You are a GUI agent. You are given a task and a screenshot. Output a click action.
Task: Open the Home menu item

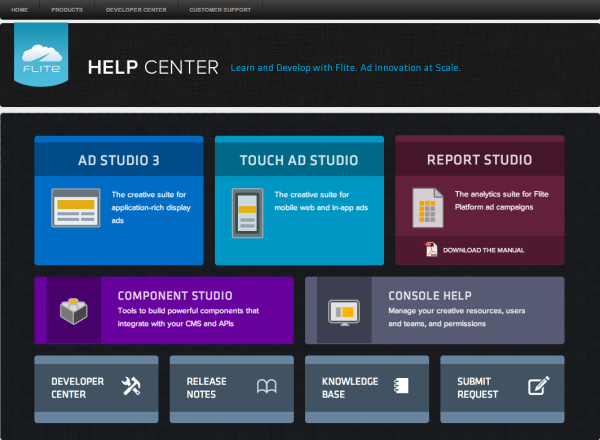[19, 9]
